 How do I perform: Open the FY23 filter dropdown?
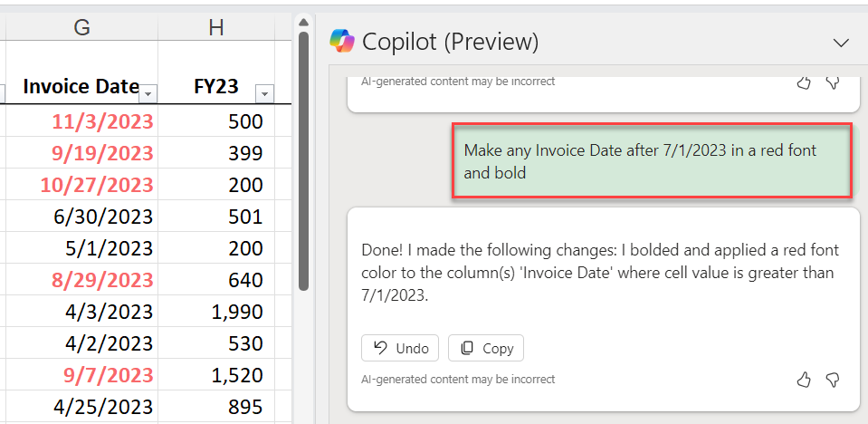pyautogui.click(x=264, y=95)
